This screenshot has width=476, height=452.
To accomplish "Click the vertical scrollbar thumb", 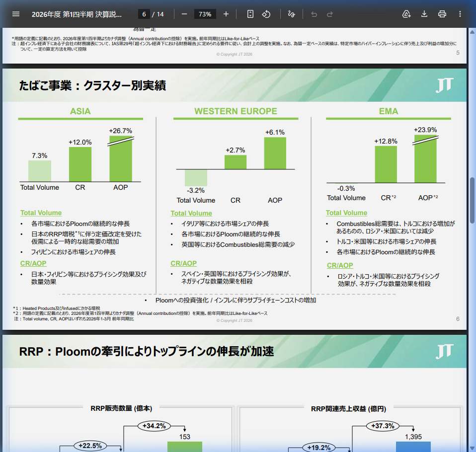I will 472,201.
